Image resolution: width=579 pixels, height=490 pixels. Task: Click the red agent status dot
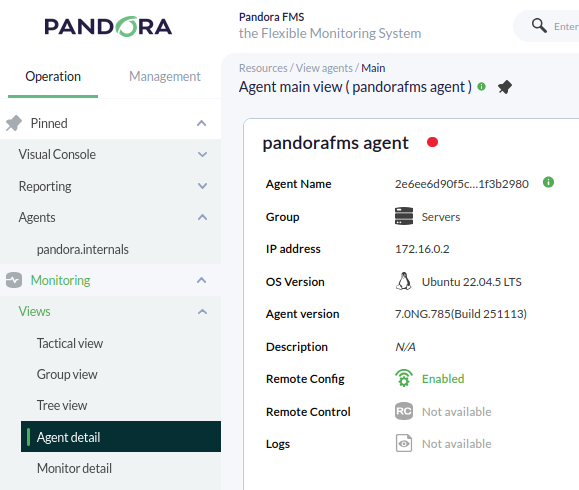pyautogui.click(x=432, y=142)
